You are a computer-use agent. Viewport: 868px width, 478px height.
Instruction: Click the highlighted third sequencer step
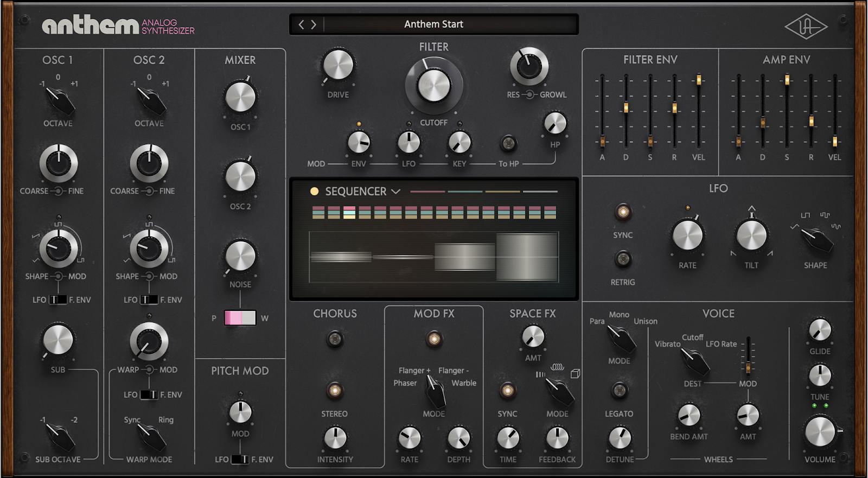tap(349, 212)
